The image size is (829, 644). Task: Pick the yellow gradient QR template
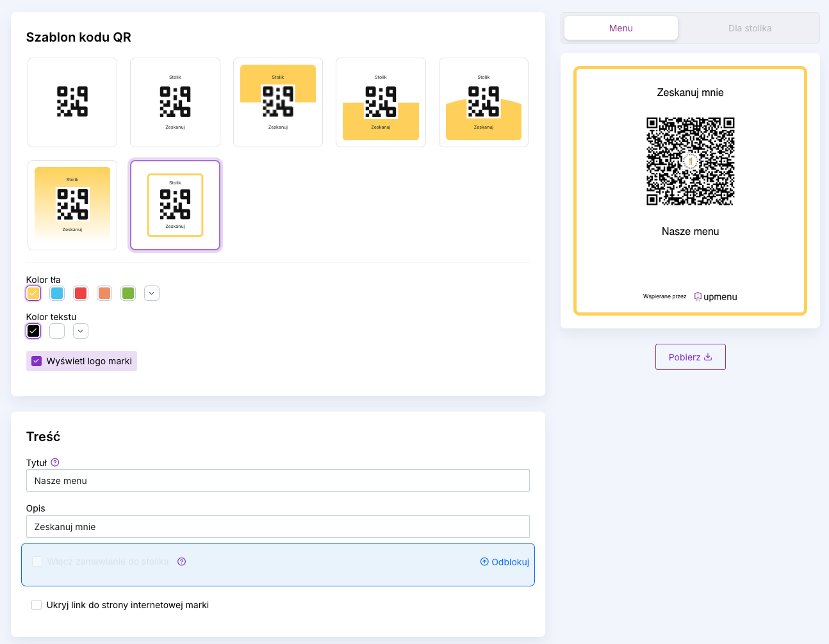72,205
